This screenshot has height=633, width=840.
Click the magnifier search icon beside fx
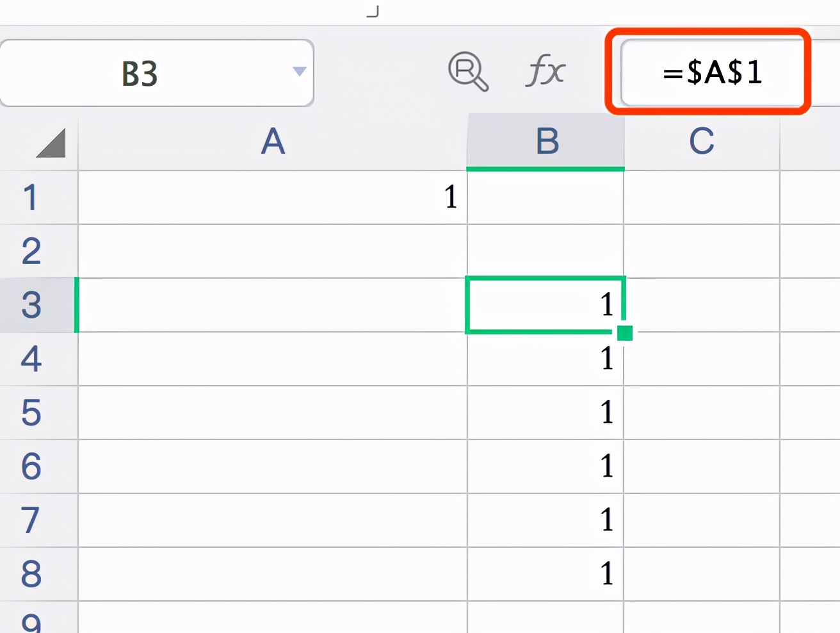click(x=468, y=71)
